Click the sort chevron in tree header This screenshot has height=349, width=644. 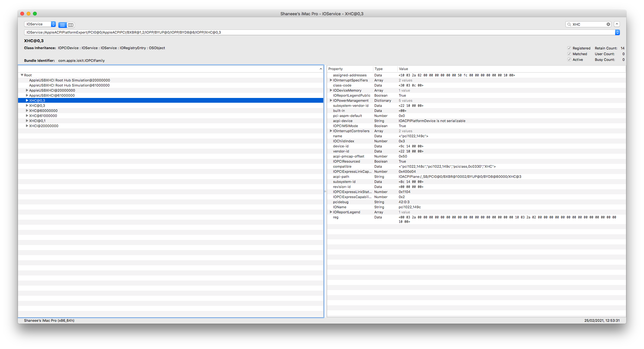click(x=321, y=69)
